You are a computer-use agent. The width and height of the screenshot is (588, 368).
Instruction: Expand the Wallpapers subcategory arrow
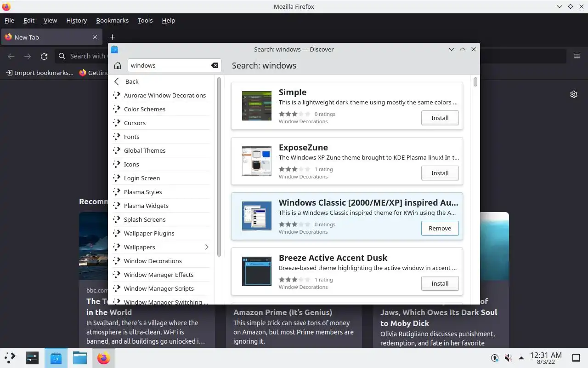pos(206,247)
